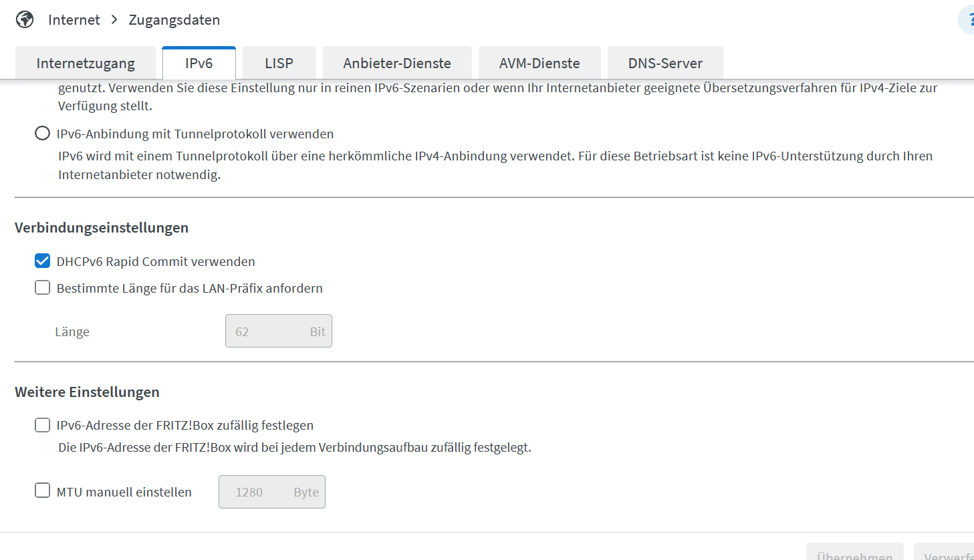Screen dimensions: 974x560
Task: Uncheck DHCPv6 Rapid Commit verwenden
Action: point(42,261)
